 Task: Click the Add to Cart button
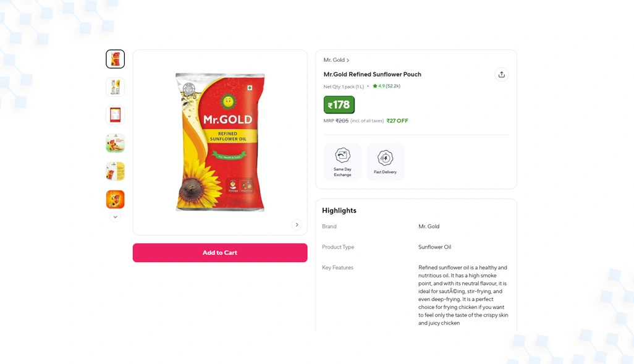tap(220, 253)
